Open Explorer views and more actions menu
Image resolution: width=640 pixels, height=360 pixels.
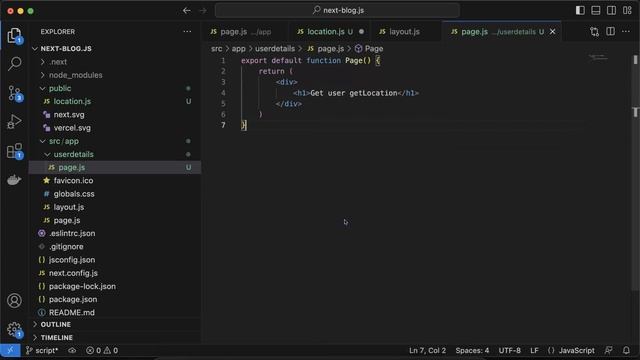(x=187, y=31)
